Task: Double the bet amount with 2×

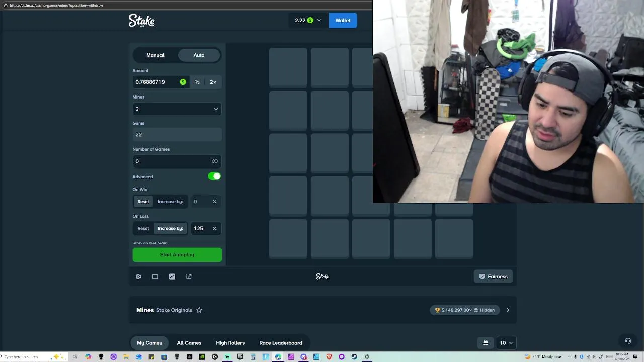Action: coord(213,82)
